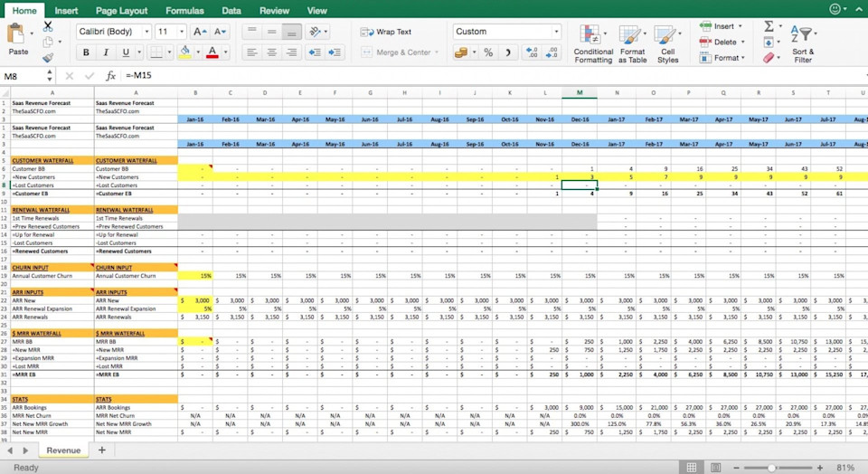The image size is (868, 474).
Task: Open the Calibri (Body) font dropdown
Action: (114, 32)
